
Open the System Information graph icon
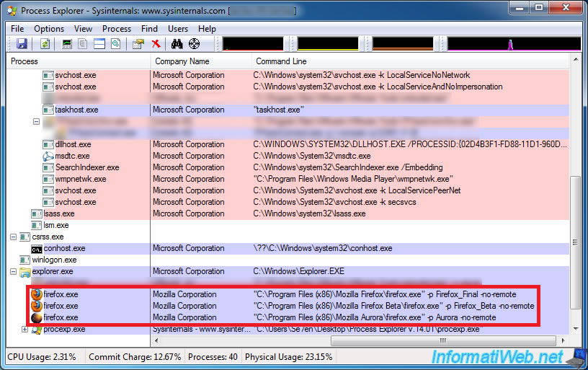[67, 44]
